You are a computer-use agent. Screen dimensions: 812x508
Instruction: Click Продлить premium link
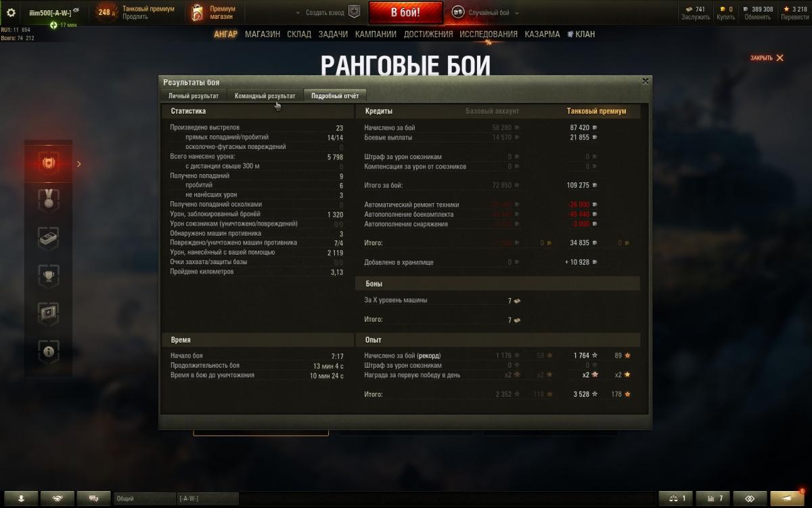coord(135,17)
